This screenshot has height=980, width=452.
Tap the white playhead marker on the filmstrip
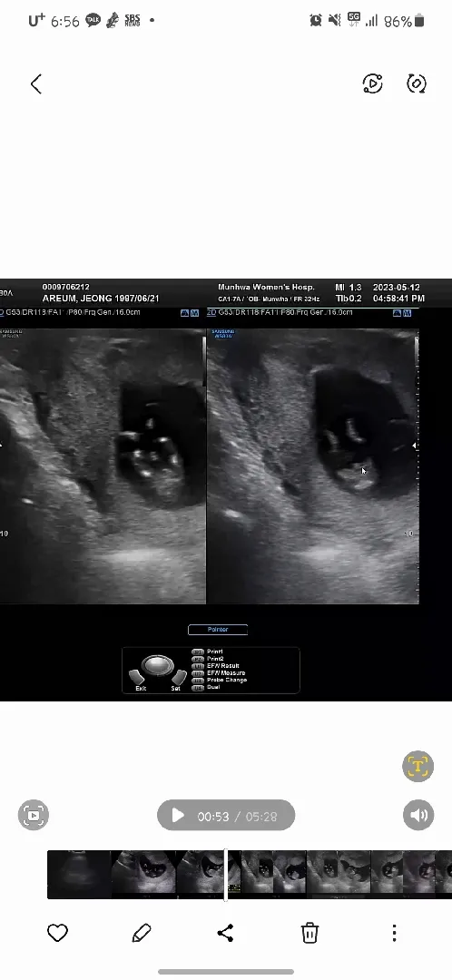tap(226, 875)
